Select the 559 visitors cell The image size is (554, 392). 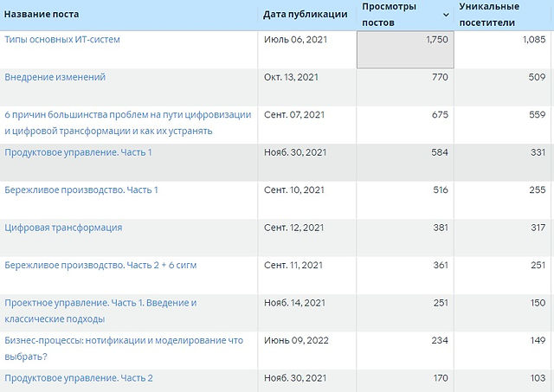click(503, 125)
